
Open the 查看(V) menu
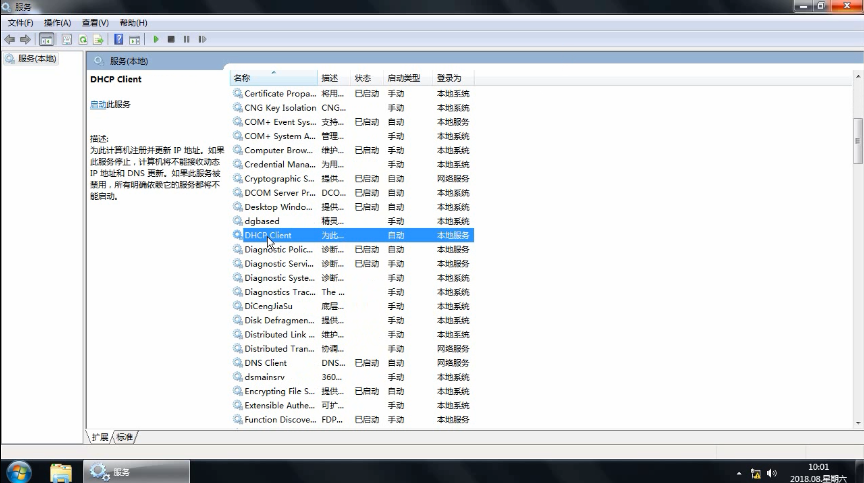tap(95, 22)
